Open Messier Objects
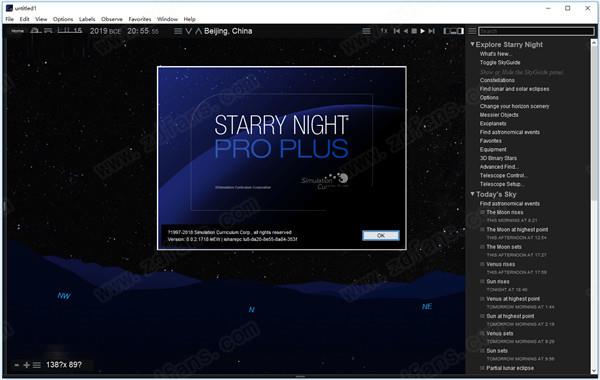600x380 pixels. (499, 115)
